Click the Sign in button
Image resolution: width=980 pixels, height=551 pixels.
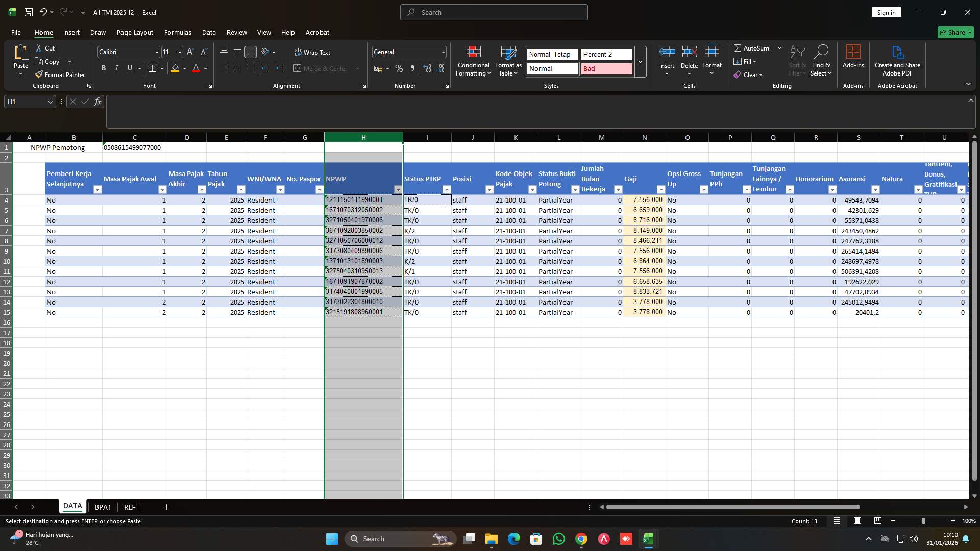coord(886,12)
